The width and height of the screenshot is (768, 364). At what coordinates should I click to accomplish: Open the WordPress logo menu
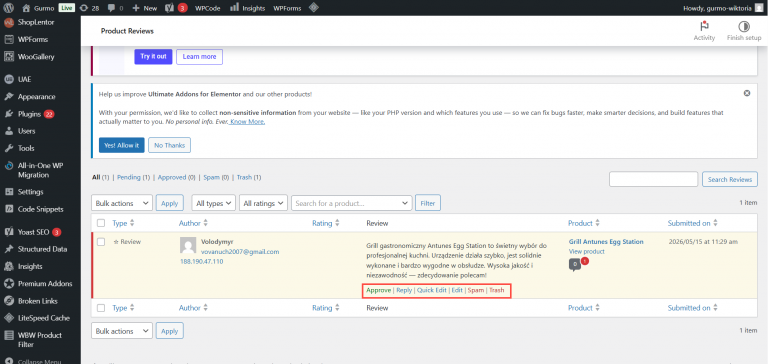tap(9, 8)
